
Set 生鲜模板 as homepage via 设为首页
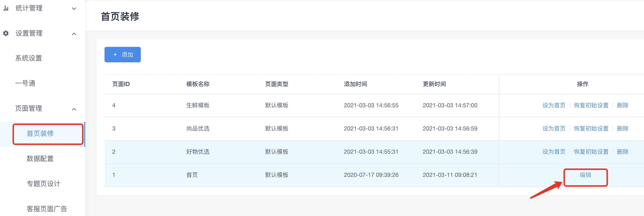(554, 105)
